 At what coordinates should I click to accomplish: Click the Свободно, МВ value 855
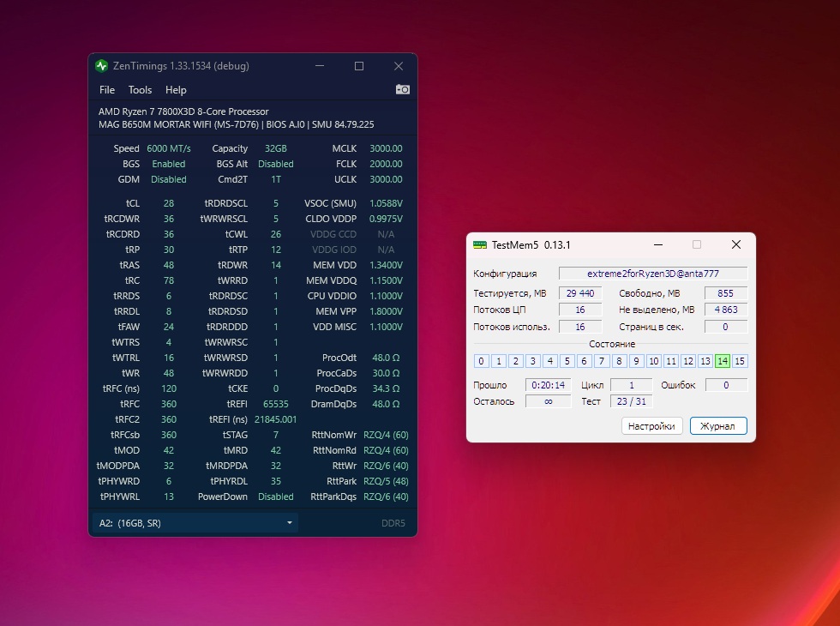(725, 293)
